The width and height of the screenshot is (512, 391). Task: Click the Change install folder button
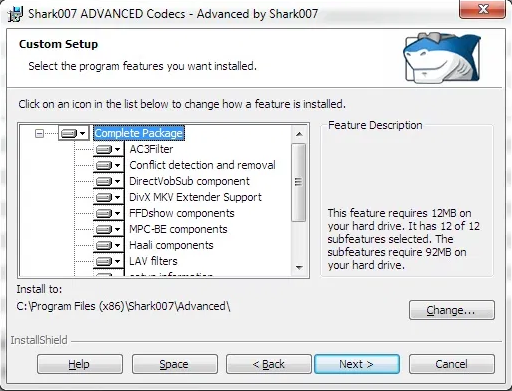[x=452, y=310]
